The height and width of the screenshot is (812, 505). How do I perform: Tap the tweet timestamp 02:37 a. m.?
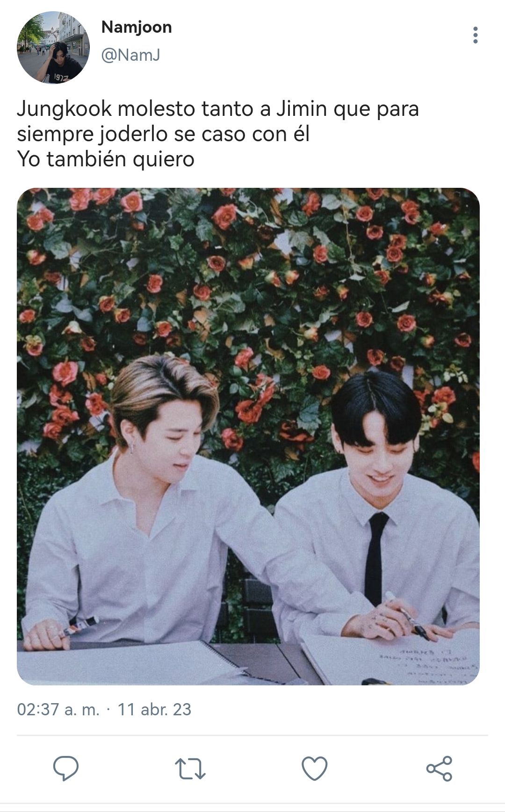point(58,709)
